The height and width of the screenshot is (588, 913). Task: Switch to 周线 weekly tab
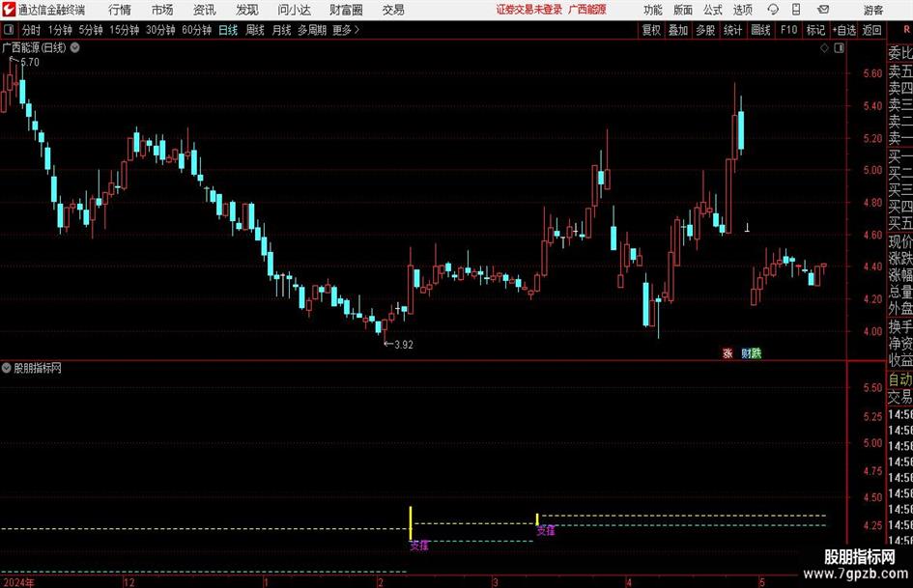coord(255,30)
